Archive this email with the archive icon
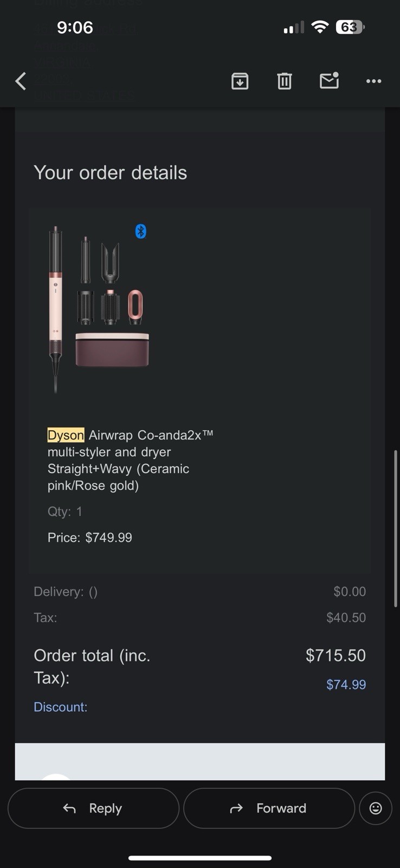400x868 pixels. (x=240, y=81)
